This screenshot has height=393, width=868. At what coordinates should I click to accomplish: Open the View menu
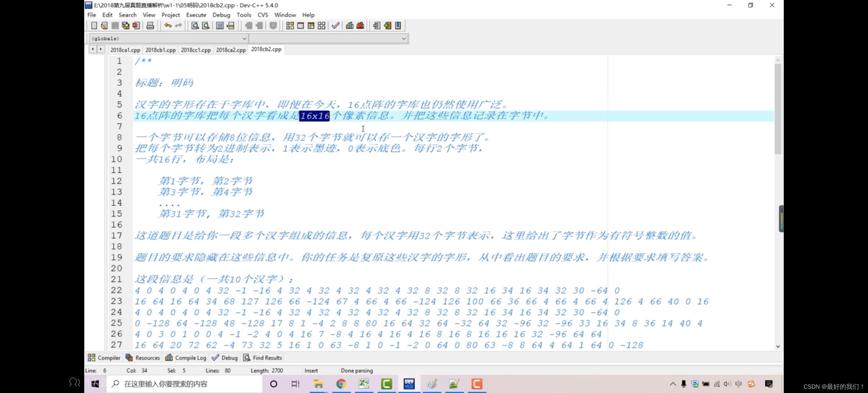point(149,15)
